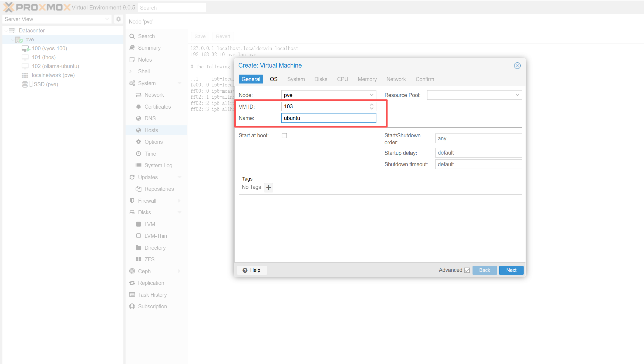Increment the VM ID spinner up arrow
This screenshot has height=364, width=644.
pos(372,105)
